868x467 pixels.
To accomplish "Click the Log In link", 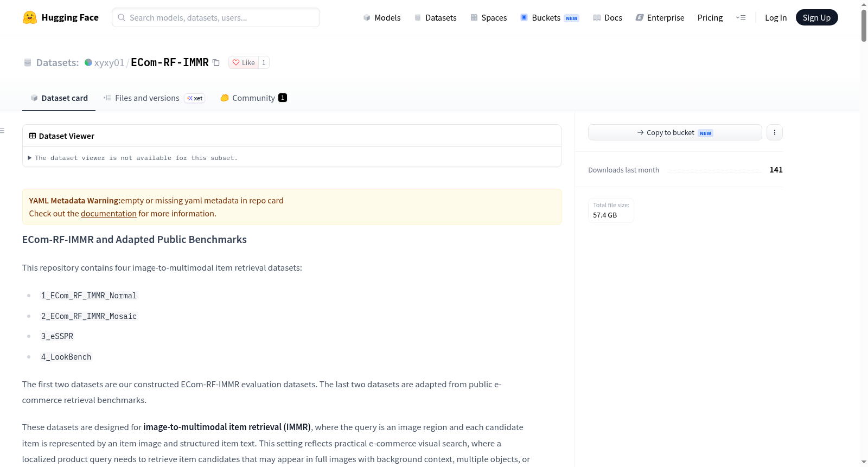I will [x=776, y=17].
